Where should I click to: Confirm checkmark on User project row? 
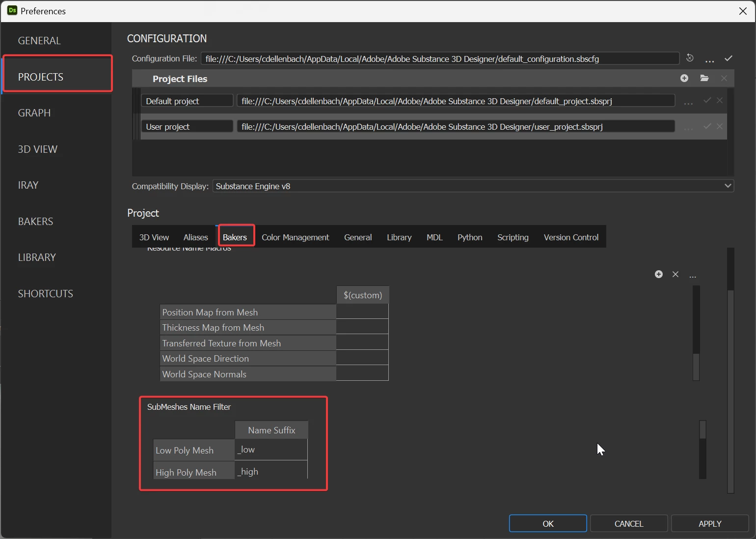pyautogui.click(x=707, y=126)
